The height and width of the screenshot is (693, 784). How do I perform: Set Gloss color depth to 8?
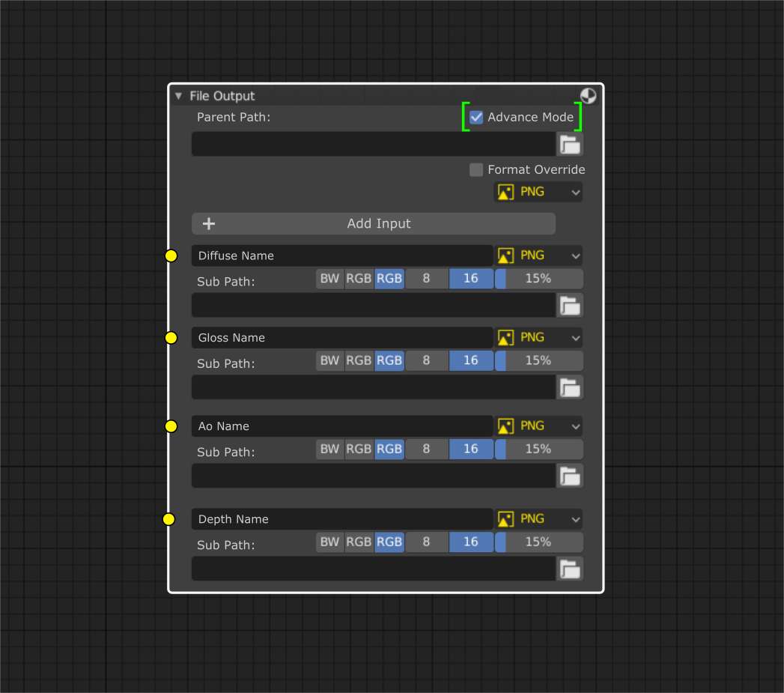point(427,361)
